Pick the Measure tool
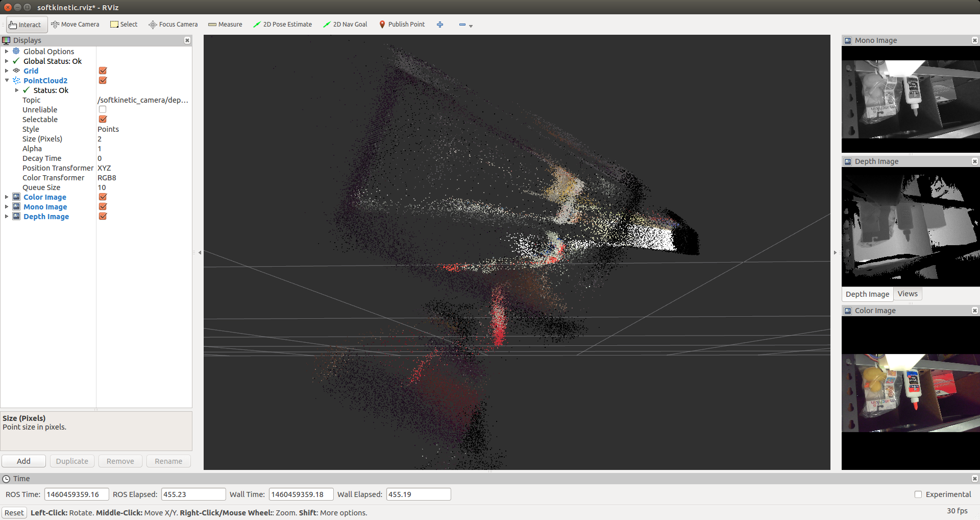Screen dimensions: 980x520 [x=225, y=25]
